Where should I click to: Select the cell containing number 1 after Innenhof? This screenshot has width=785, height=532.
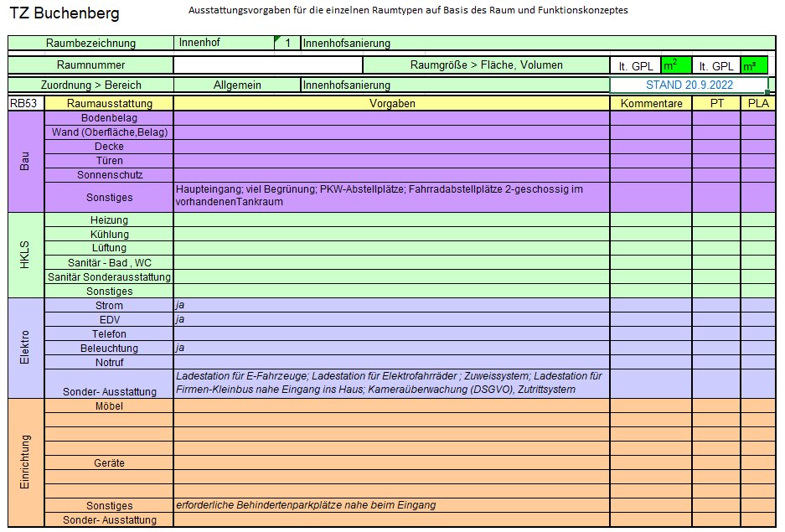(x=287, y=43)
